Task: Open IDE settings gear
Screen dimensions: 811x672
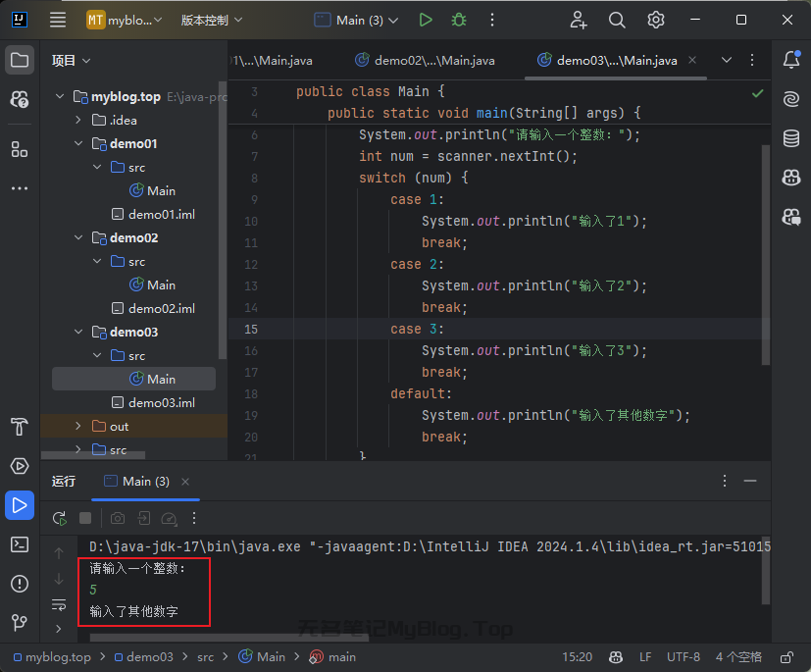Action: coord(655,21)
